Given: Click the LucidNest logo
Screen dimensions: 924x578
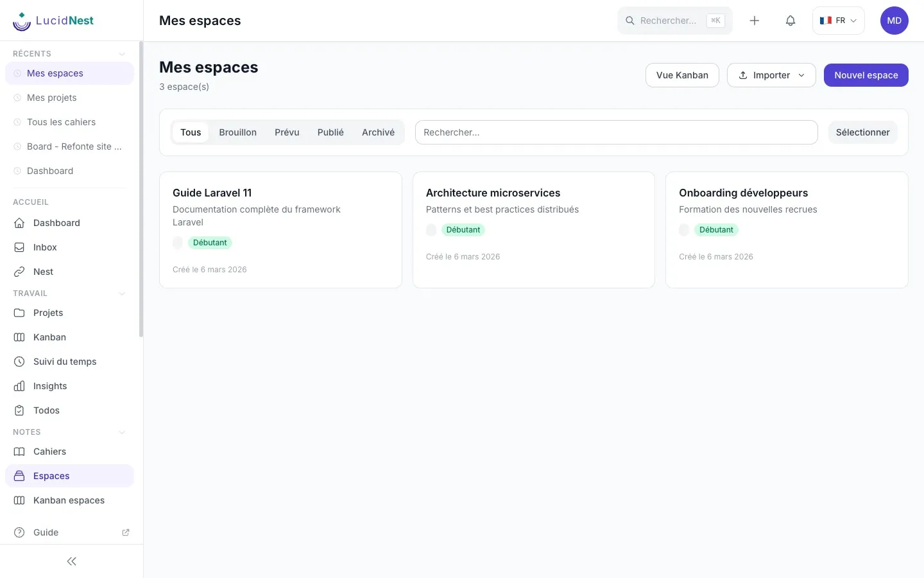Looking at the screenshot, I should [53, 21].
